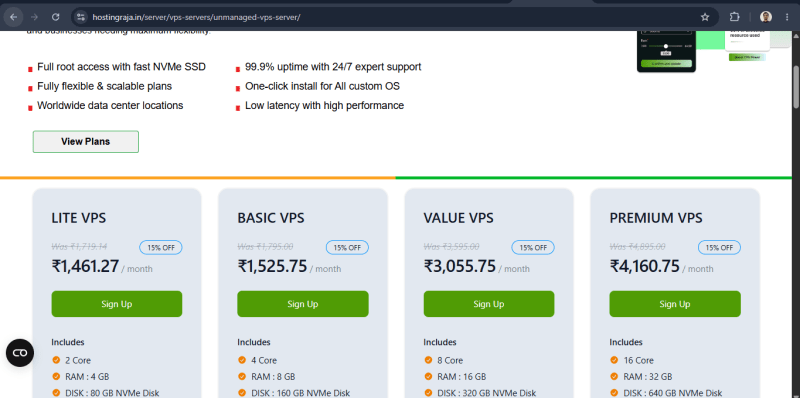Click the check icon beside RAM : 8 GB
The height and width of the screenshot is (398, 800).
(241, 376)
